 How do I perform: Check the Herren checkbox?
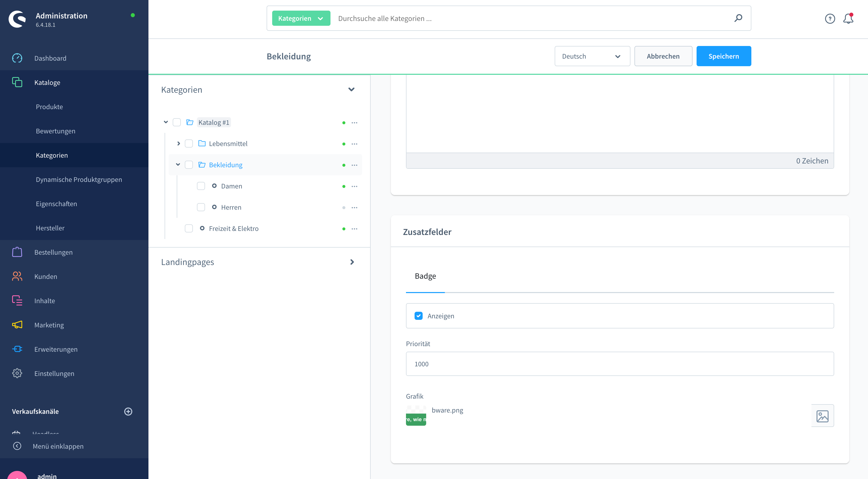tap(201, 207)
